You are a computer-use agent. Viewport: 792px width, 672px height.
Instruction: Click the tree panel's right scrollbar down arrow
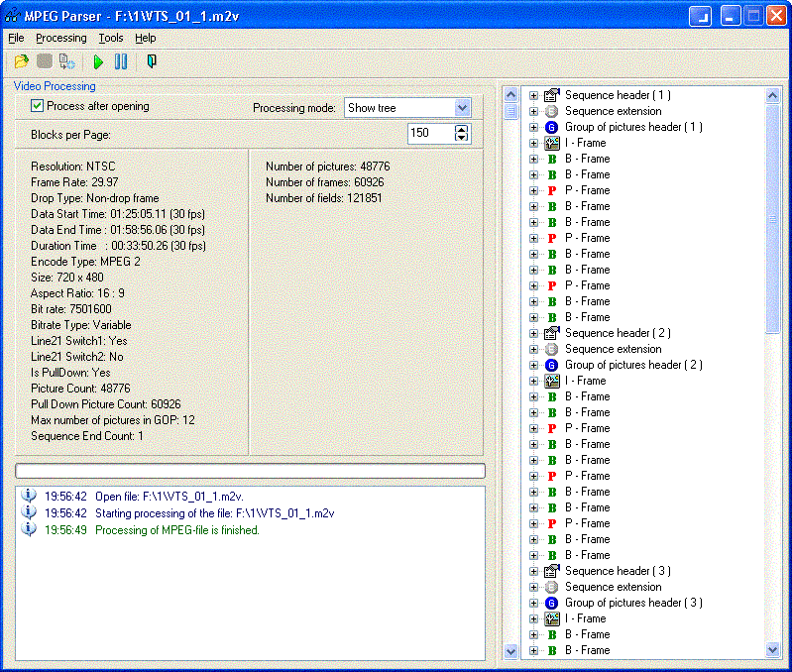coord(773,650)
